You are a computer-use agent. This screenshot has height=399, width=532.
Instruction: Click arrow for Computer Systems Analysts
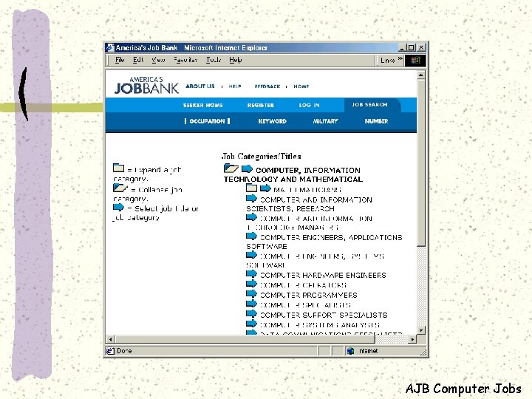point(251,324)
